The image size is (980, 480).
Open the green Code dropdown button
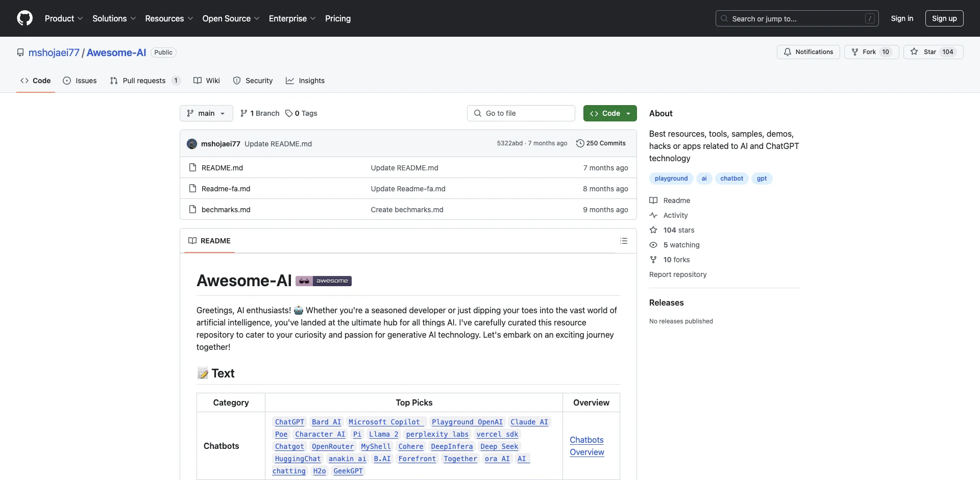pos(610,113)
